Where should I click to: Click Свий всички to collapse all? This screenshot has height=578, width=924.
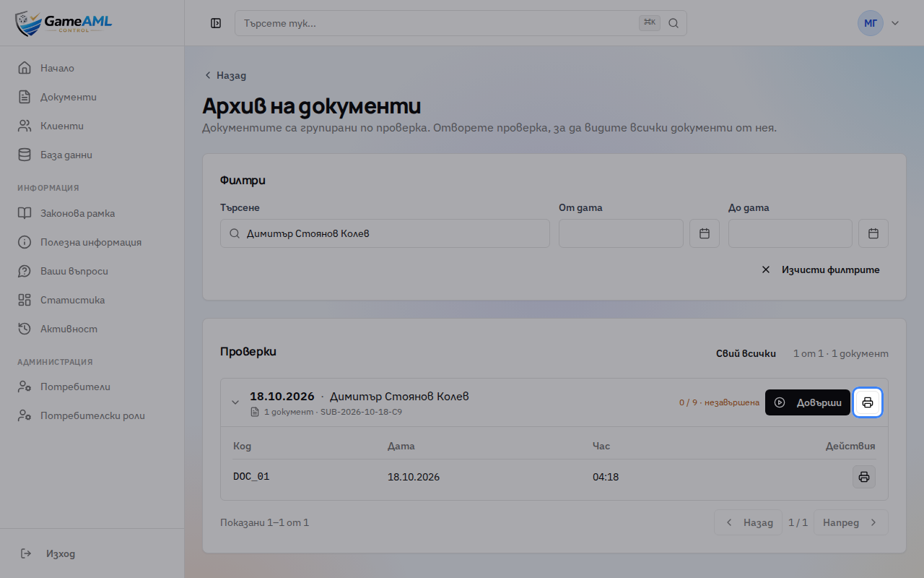746,353
